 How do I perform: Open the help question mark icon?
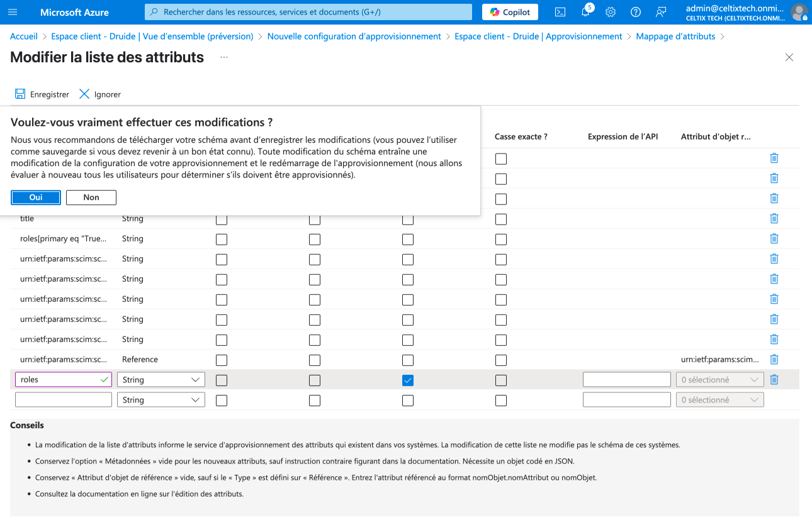[x=635, y=12]
